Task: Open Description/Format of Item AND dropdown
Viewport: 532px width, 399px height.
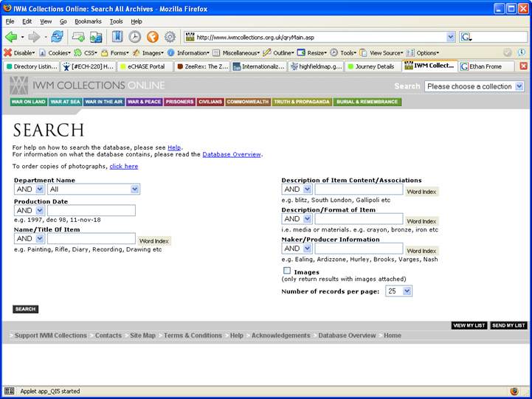Action: pyautogui.click(x=297, y=219)
